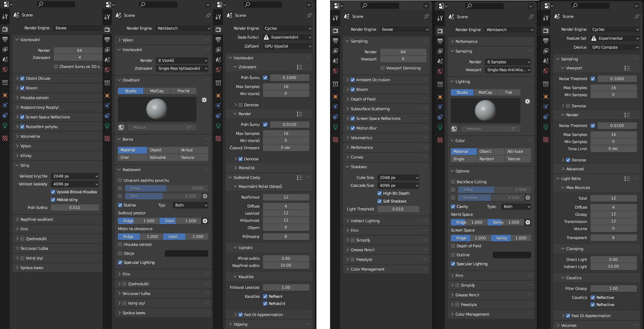Open Output properties printer tab in English Eevee sidebar
644x329 pixels.
pyautogui.click(x=335, y=41)
